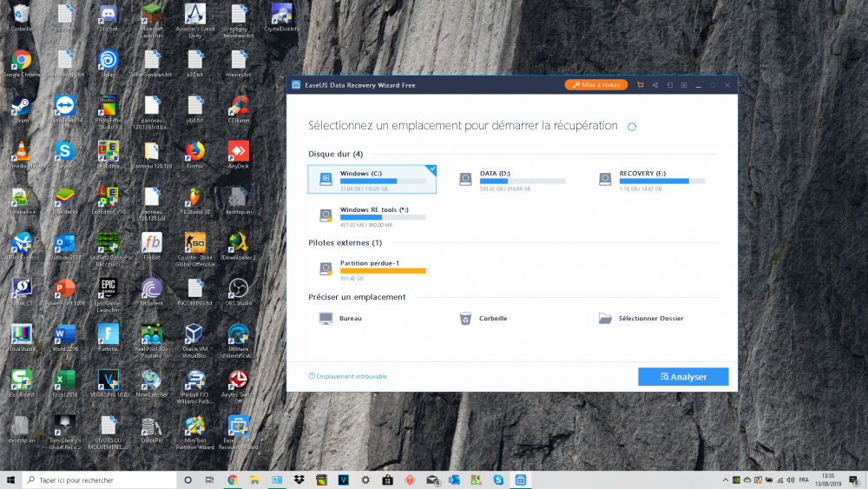Click the share icon in EaseUS title bar
This screenshot has height=489, width=868.
pos(654,85)
